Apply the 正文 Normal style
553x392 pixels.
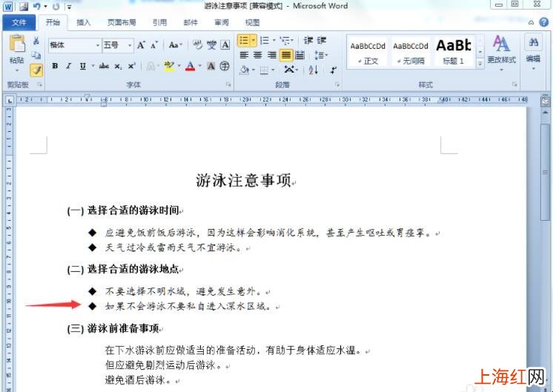coord(368,53)
